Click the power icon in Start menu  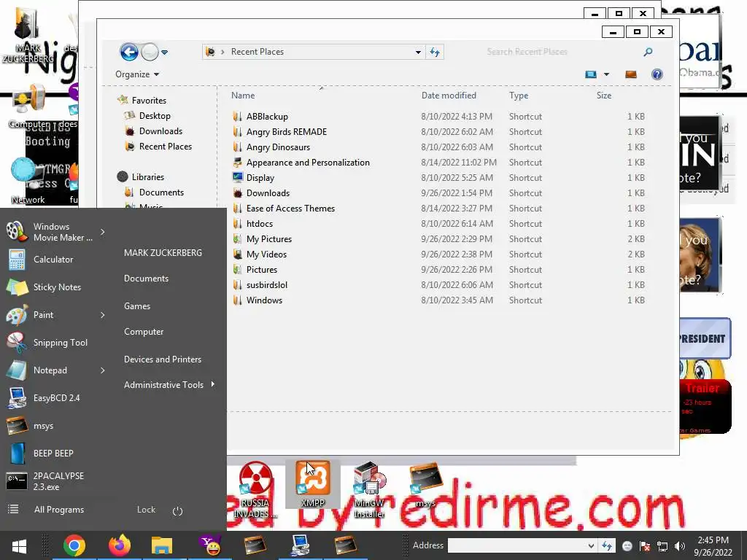(178, 511)
